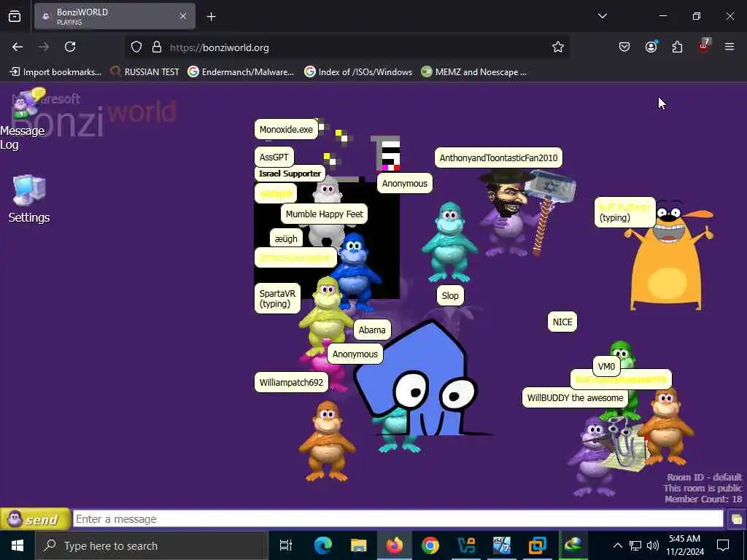Click the WillBUDDY the awesome name tag
The width and height of the screenshot is (747, 560).
575,397
